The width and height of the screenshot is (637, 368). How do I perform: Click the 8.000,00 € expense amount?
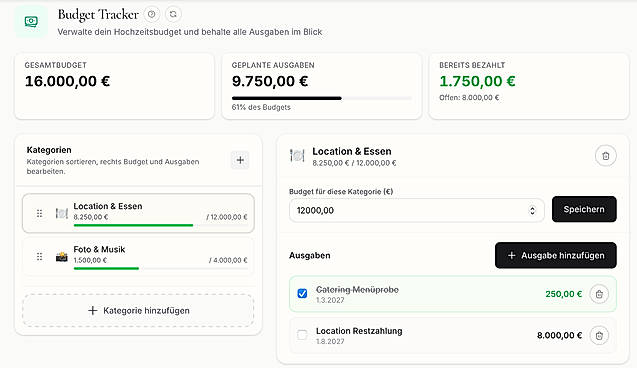click(x=559, y=336)
